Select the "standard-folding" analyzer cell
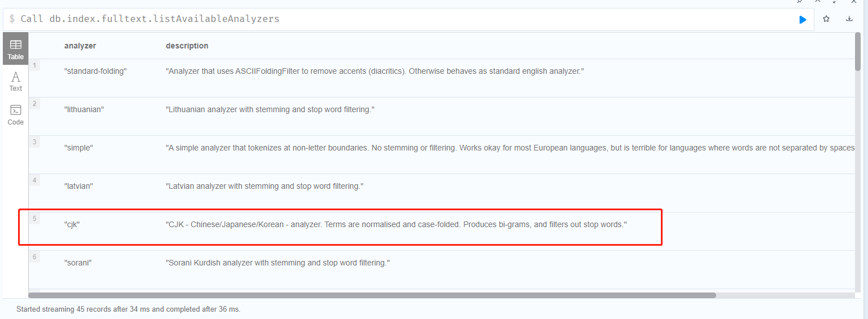868x319 pixels. (x=95, y=71)
